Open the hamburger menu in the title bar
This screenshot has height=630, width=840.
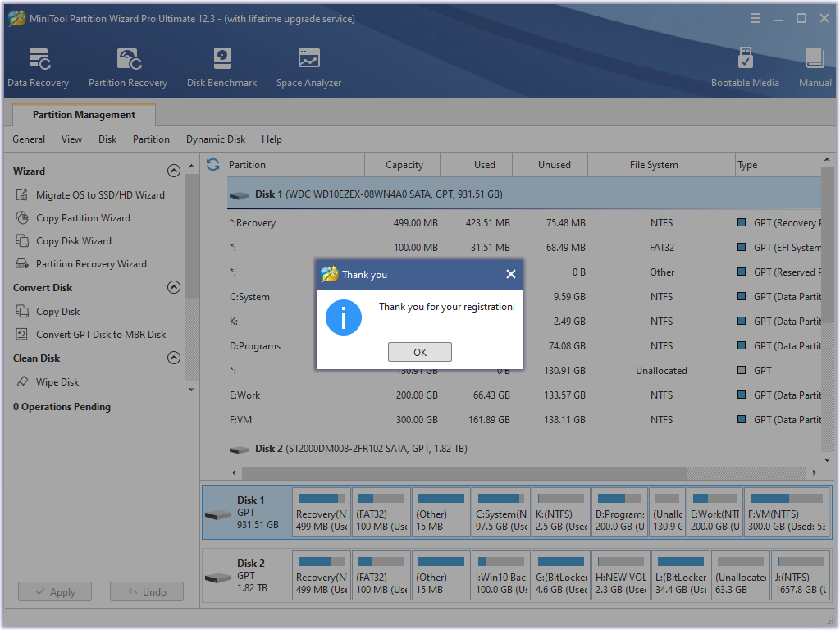tap(756, 19)
